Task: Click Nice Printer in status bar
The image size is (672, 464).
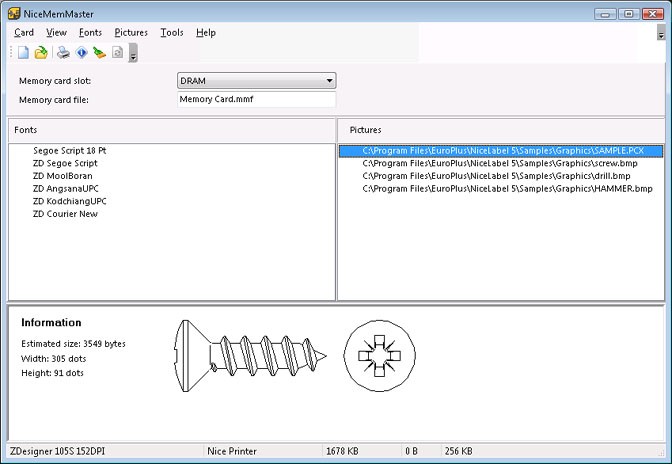Action: (x=232, y=451)
